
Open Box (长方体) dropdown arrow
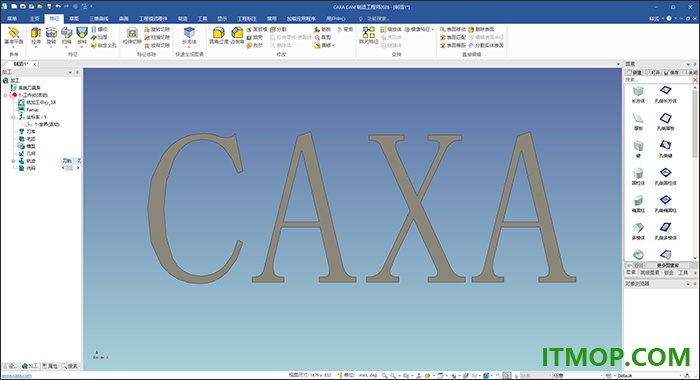(189, 47)
